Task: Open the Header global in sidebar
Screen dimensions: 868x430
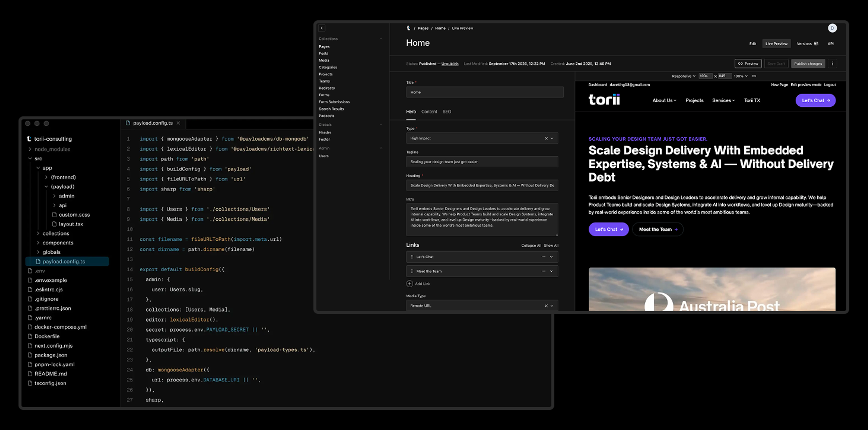Action: click(325, 133)
